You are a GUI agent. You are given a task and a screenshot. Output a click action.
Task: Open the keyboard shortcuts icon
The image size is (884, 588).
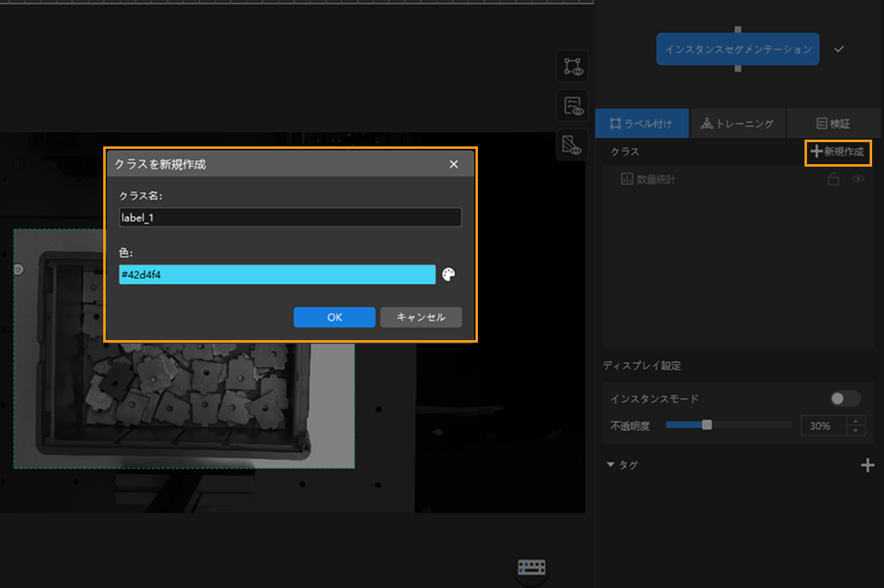click(531, 567)
